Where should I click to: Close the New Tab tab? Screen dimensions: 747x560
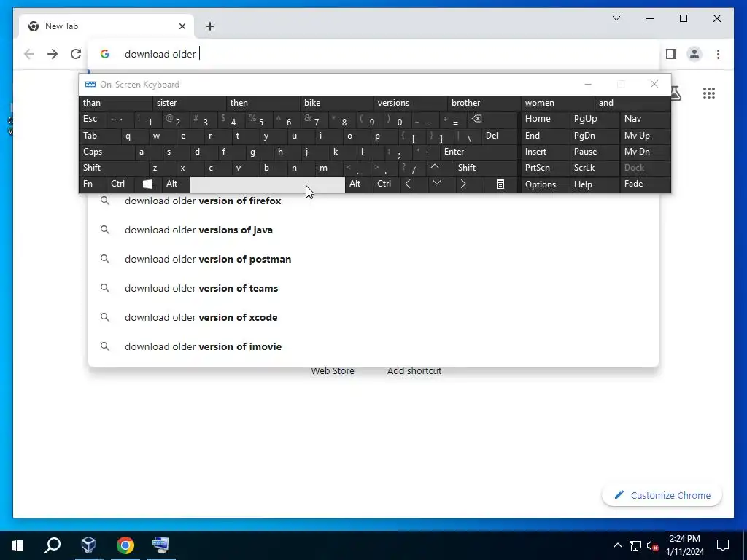point(182,26)
